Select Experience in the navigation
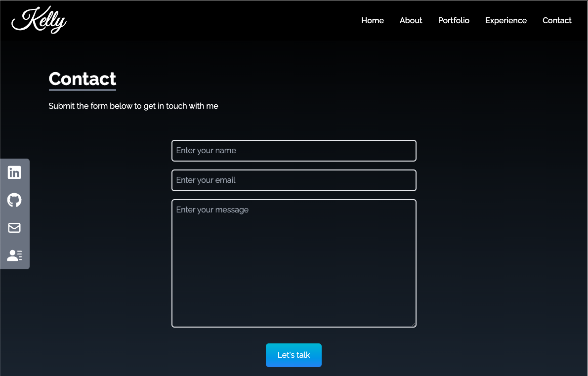 click(505, 21)
